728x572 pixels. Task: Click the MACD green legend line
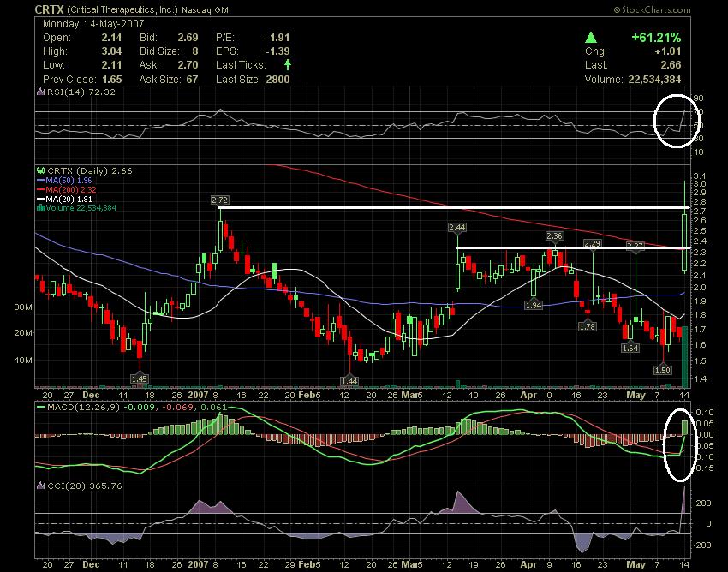(41, 408)
